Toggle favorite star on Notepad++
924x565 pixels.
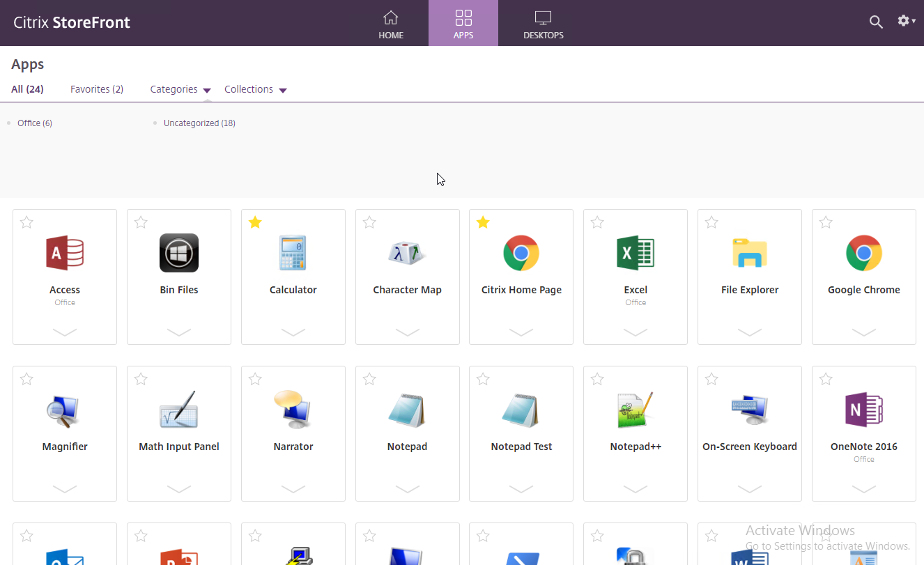point(597,379)
